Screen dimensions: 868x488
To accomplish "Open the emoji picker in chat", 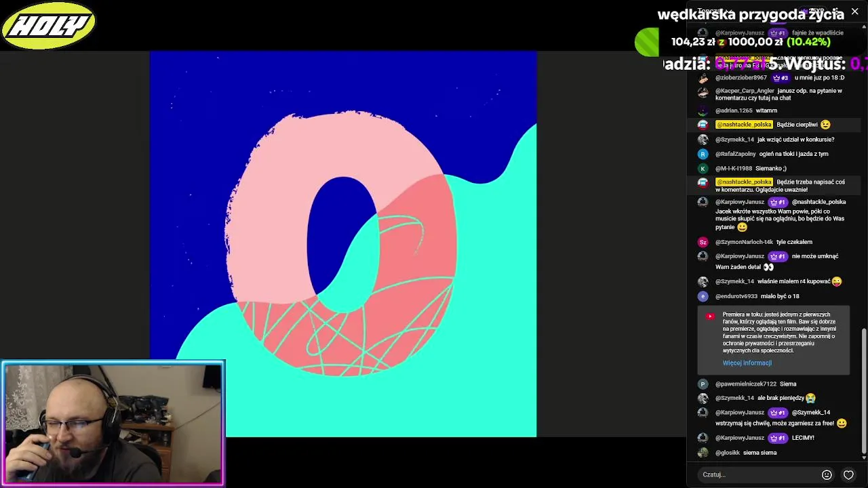I will click(827, 475).
